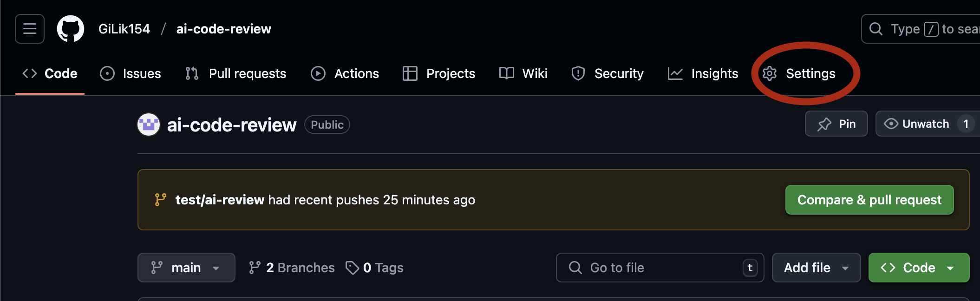
Task: Expand the green Code dropdown
Action: pyautogui.click(x=919, y=268)
